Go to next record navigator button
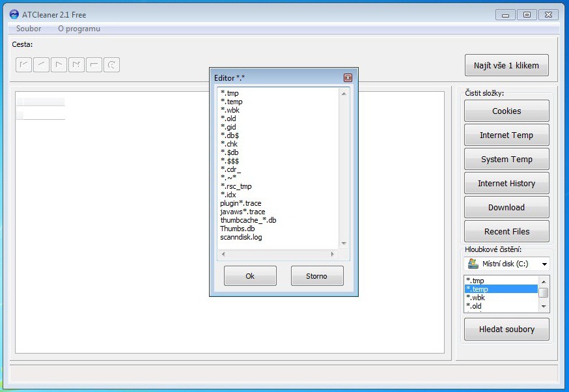Viewport: 569px width, 392px height. [x=59, y=65]
